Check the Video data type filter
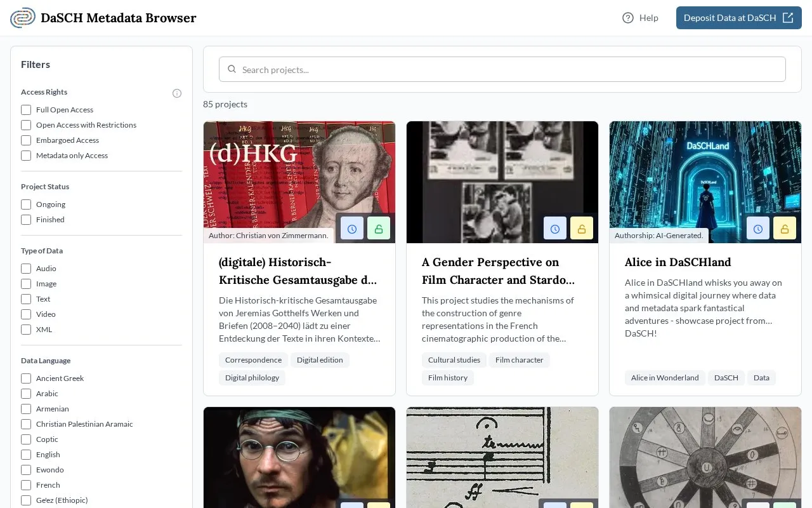Viewport: 812px width, 508px height. 26,314
